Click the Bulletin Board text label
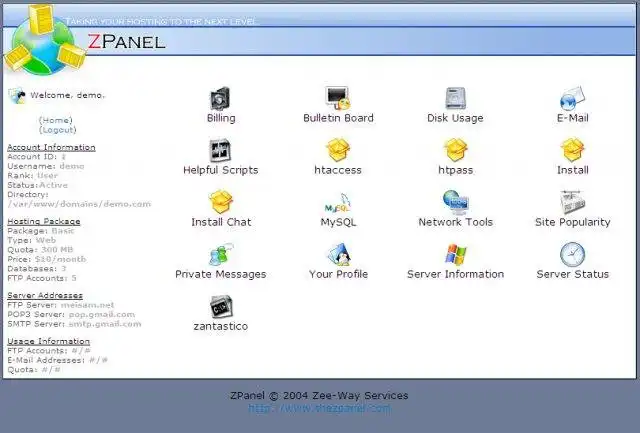640x433 pixels. 338,118
